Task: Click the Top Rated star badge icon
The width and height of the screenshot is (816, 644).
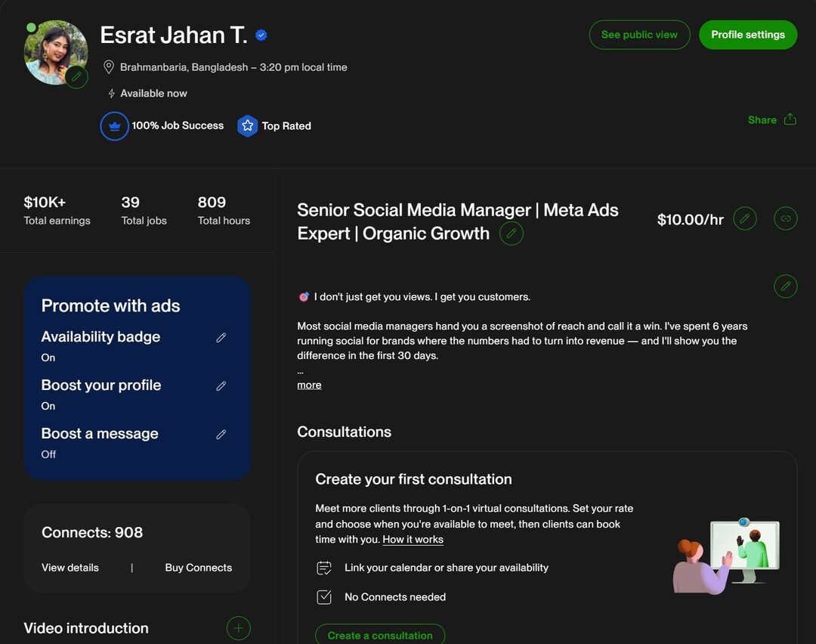Action: pyautogui.click(x=248, y=126)
